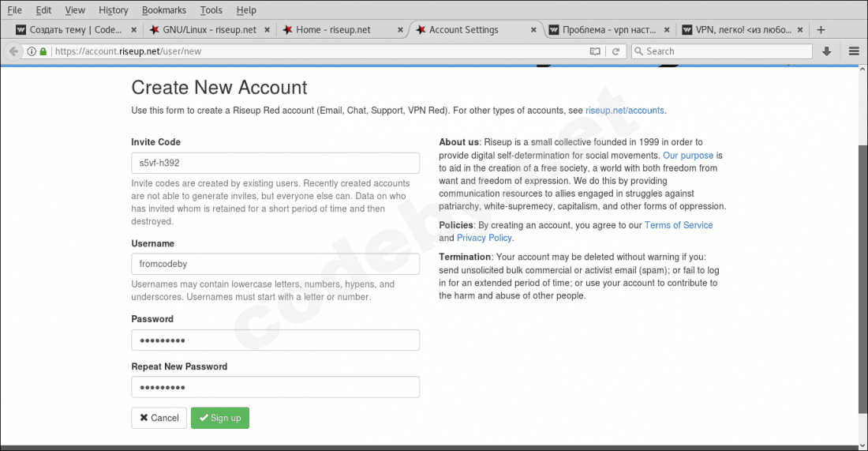Viewport: 868px width, 451px height.
Task: Open the hamburger menu
Action: pyautogui.click(x=853, y=51)
